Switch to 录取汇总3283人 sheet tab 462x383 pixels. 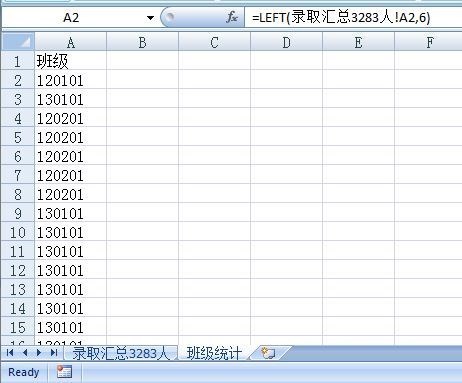tap(121, 353)
